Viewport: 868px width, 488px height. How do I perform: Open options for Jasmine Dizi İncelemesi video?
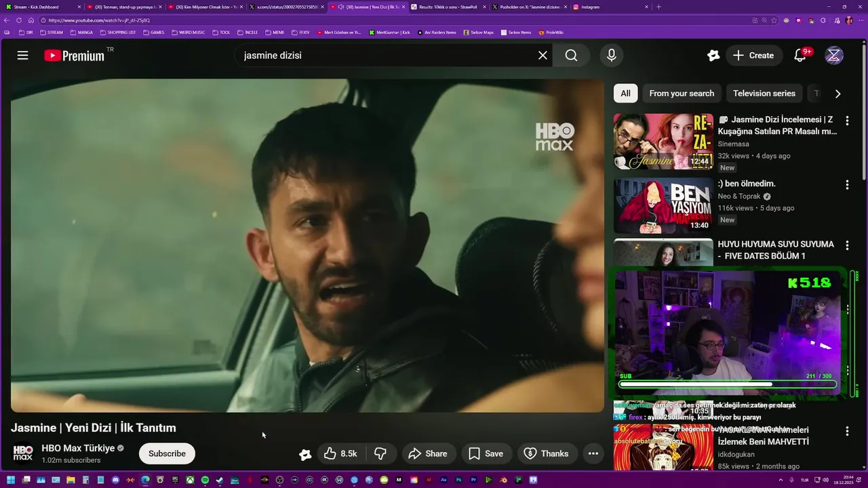click(x=847, y=121)
